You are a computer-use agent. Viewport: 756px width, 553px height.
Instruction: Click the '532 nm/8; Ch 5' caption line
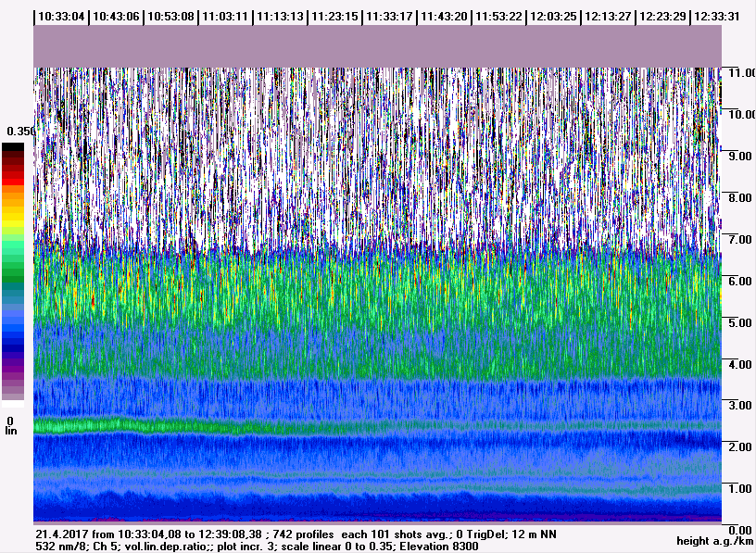[257, 547]
